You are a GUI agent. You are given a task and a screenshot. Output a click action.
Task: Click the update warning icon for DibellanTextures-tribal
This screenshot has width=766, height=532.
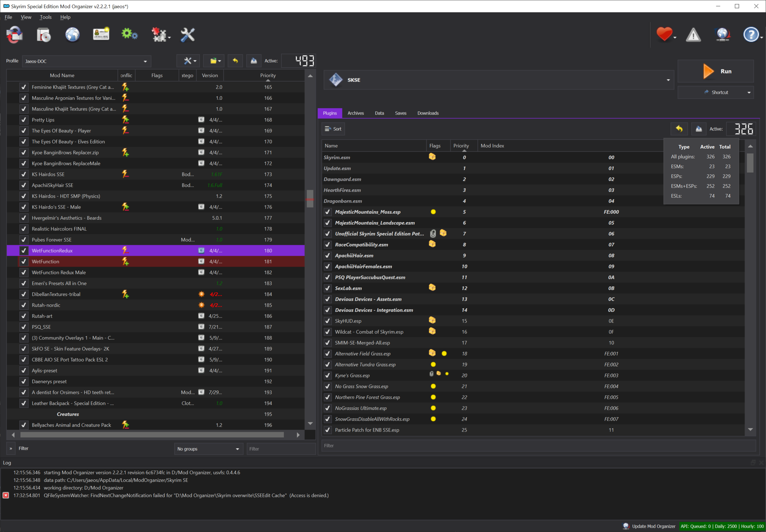(201, 294)
